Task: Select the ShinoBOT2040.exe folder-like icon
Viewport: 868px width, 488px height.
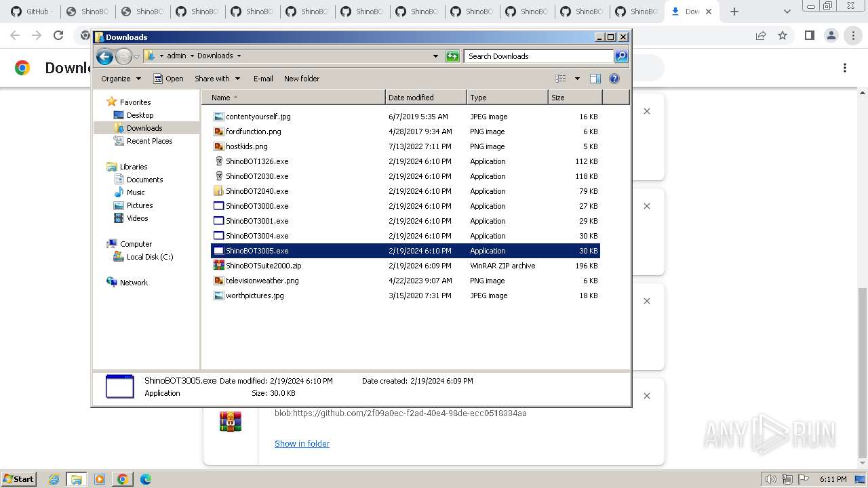Action: pyautogui.click(x=218, y=191)
